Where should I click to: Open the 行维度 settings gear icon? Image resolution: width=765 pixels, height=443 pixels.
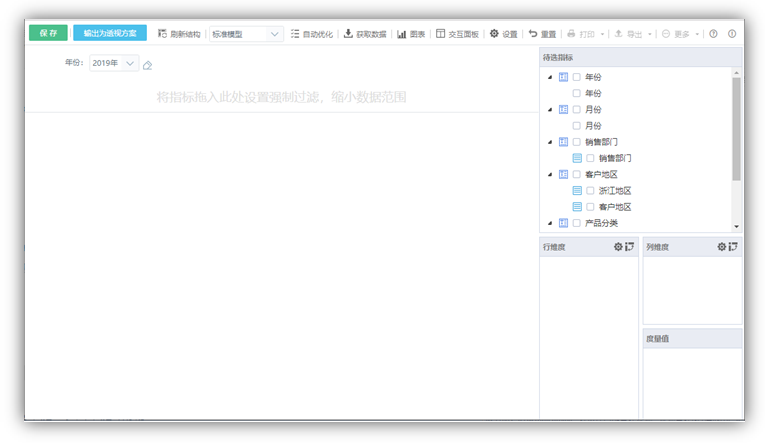tap(618, 247)
